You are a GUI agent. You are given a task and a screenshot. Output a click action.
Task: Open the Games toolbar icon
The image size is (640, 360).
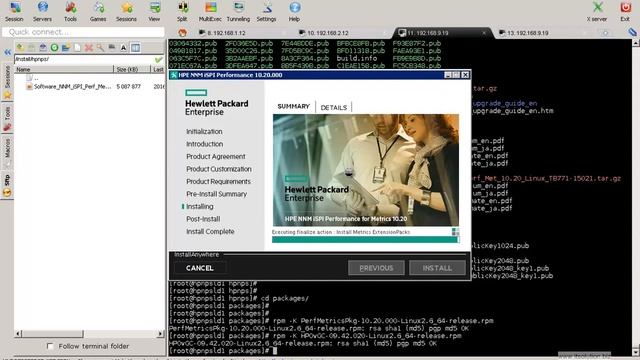98,11
